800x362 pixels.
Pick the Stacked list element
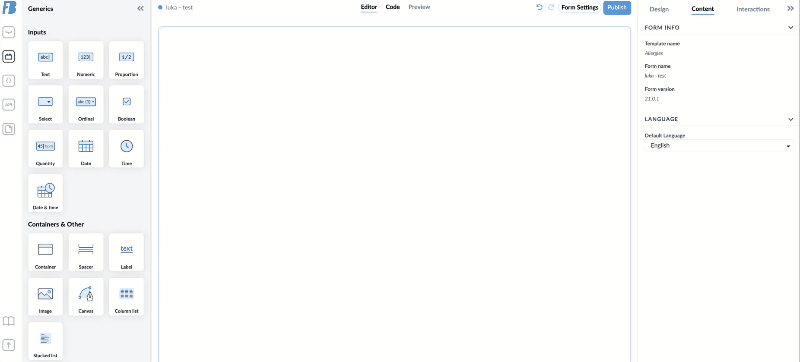pos(45,341)
